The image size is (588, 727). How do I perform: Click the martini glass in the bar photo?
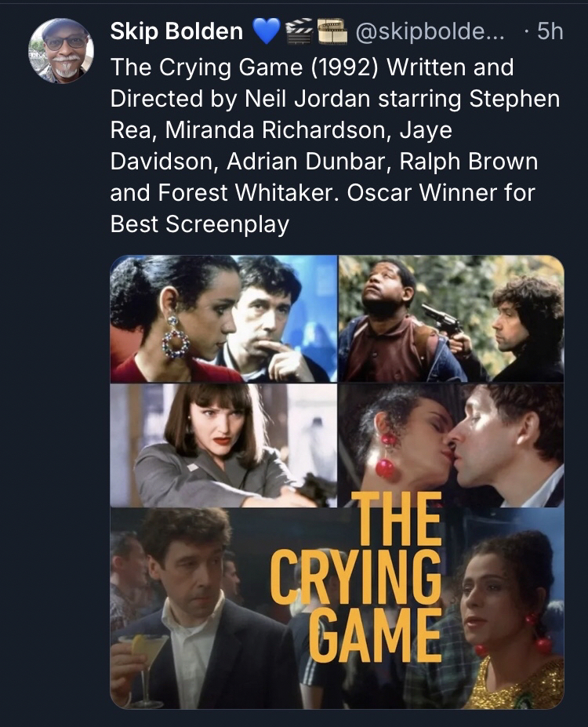pyautogui.click(x=145, y=648)
